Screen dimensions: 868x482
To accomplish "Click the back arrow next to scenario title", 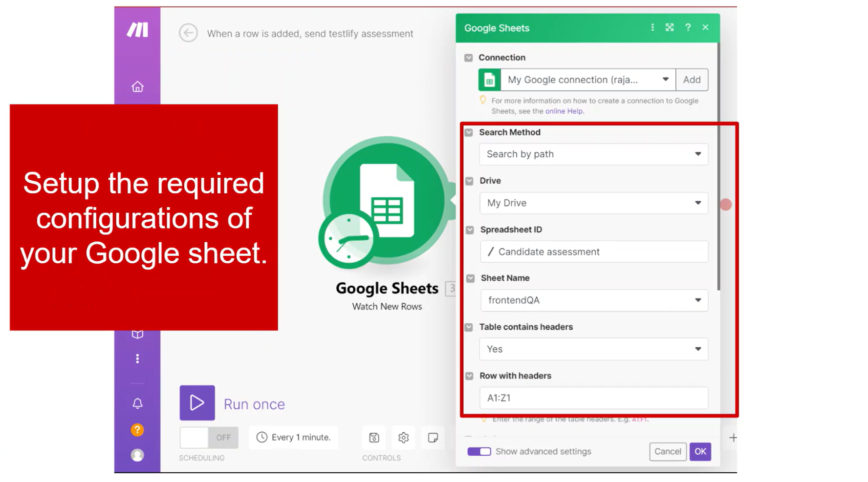I will pyautogui.click(x=188, y=33).
